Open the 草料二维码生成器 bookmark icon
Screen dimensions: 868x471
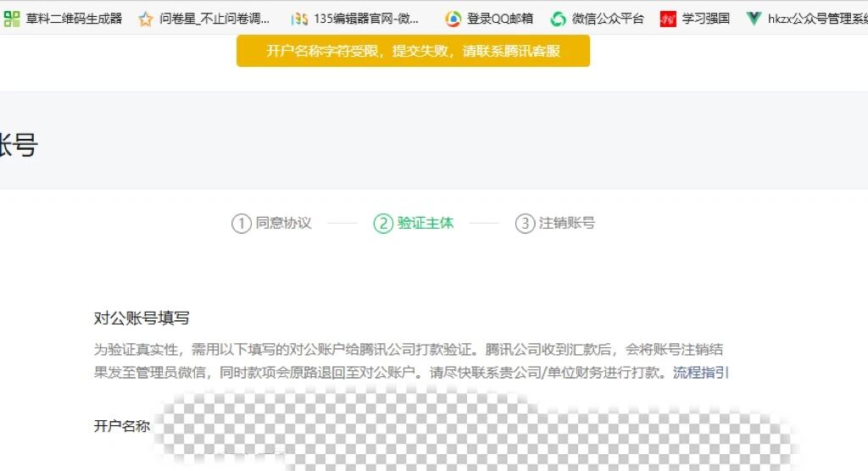[x=12, y=19]
